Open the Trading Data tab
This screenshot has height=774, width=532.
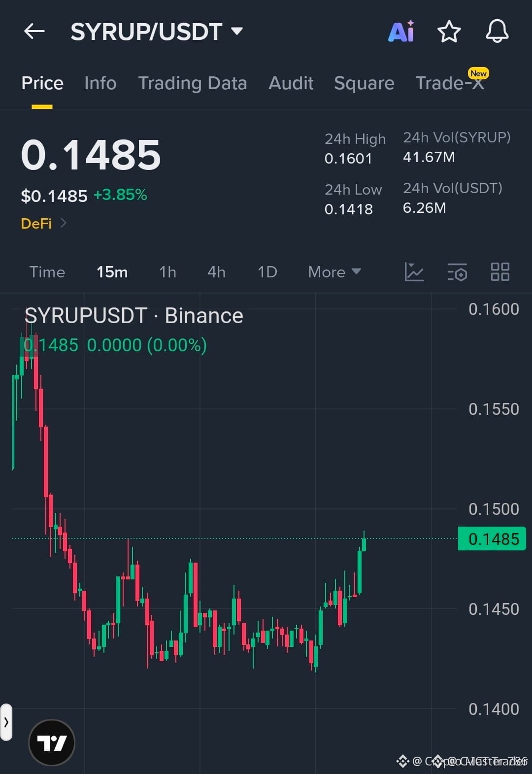(x=193, y=83)
